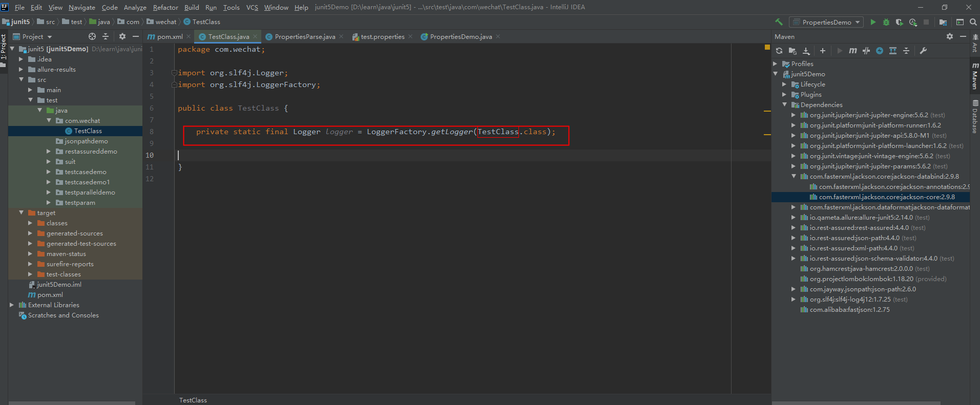Expand the main folder node
980x405 pixels.
tap(30, 90)
